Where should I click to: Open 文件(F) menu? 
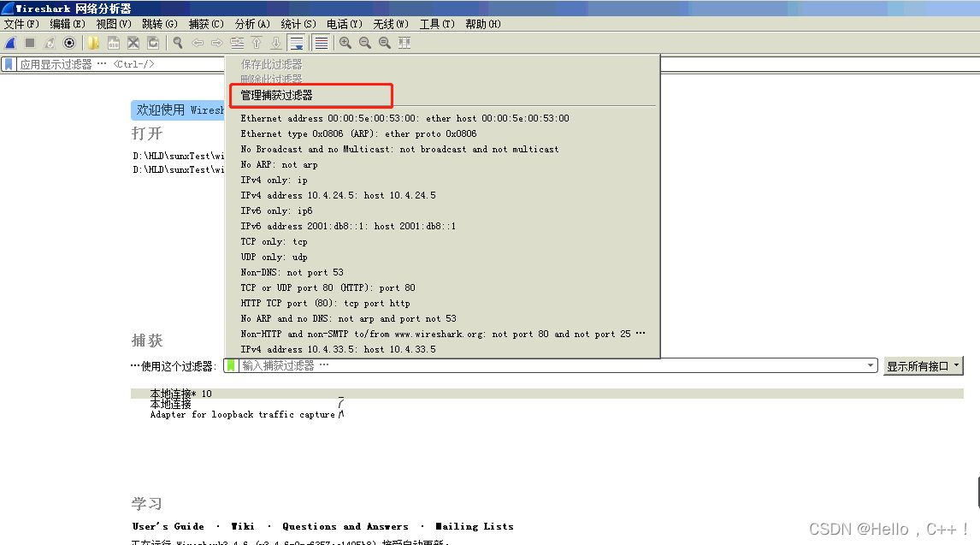coord(21,24)
